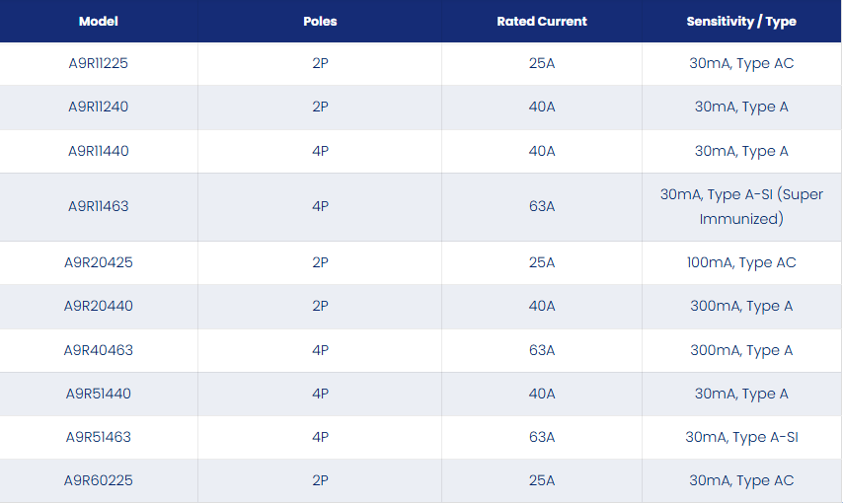The height and width of the screenshot is (504, 843).
Task: Click 300mA Type A cell for A9R40463
Action: point(741,350)
